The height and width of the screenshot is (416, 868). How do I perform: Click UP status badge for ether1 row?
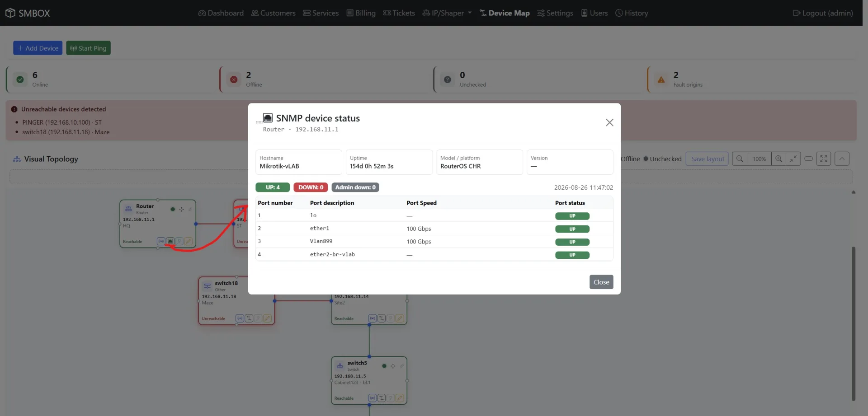tap(572, 229)
